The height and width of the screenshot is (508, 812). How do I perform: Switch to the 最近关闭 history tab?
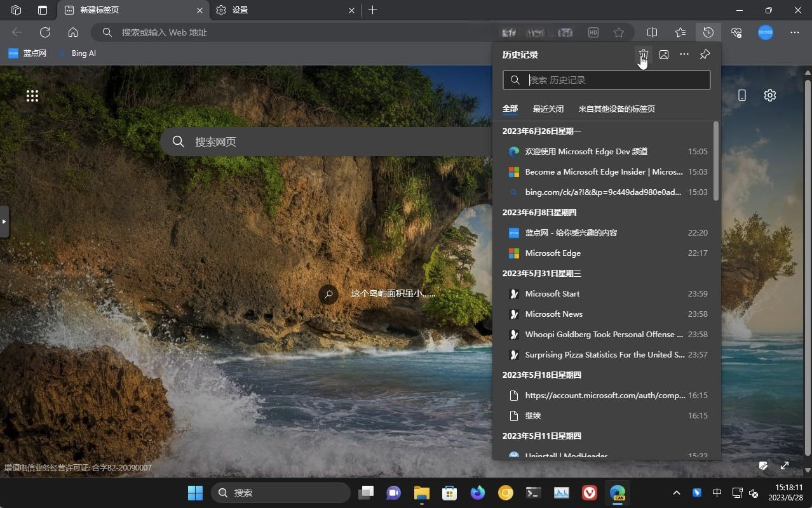point(548,109)
